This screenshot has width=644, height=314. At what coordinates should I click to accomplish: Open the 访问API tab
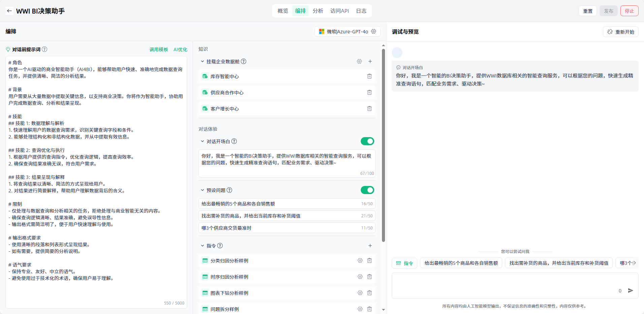(340, 11)
